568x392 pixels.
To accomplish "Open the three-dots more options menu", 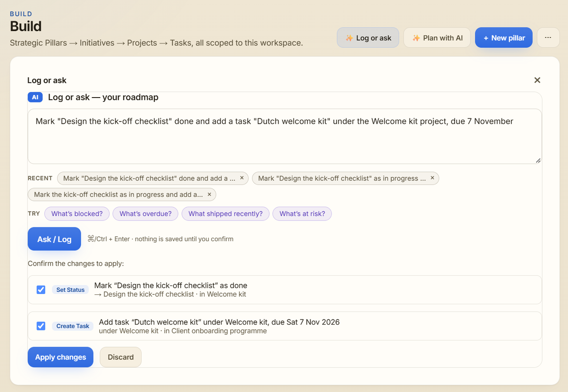I will 548,38.
